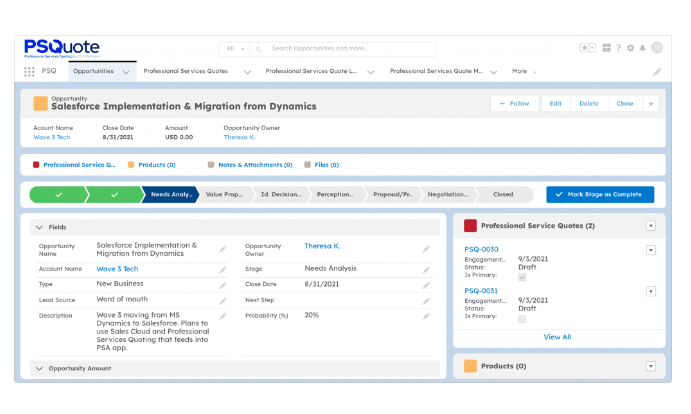Select the Value Prop... stage
The height and width of the screenshot is (414, 691).
tap(224, 194)
